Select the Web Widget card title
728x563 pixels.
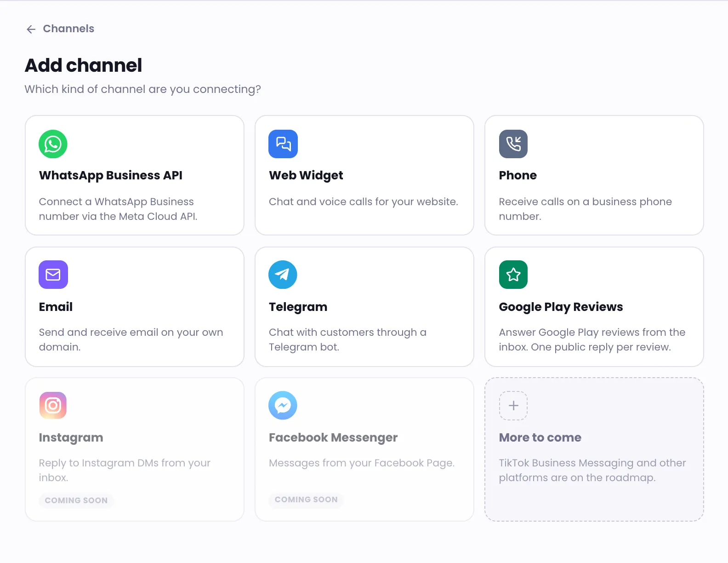coord(306,175)
